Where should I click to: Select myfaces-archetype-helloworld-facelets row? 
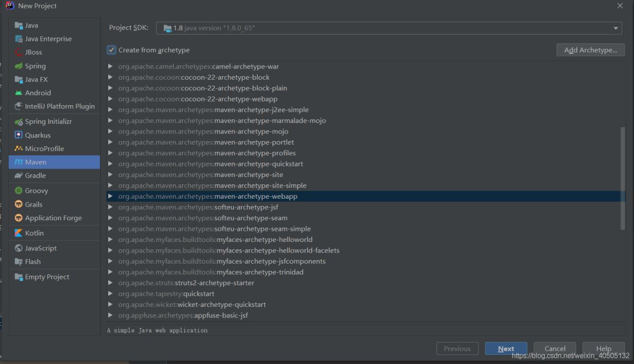click(x=366, y=250)
